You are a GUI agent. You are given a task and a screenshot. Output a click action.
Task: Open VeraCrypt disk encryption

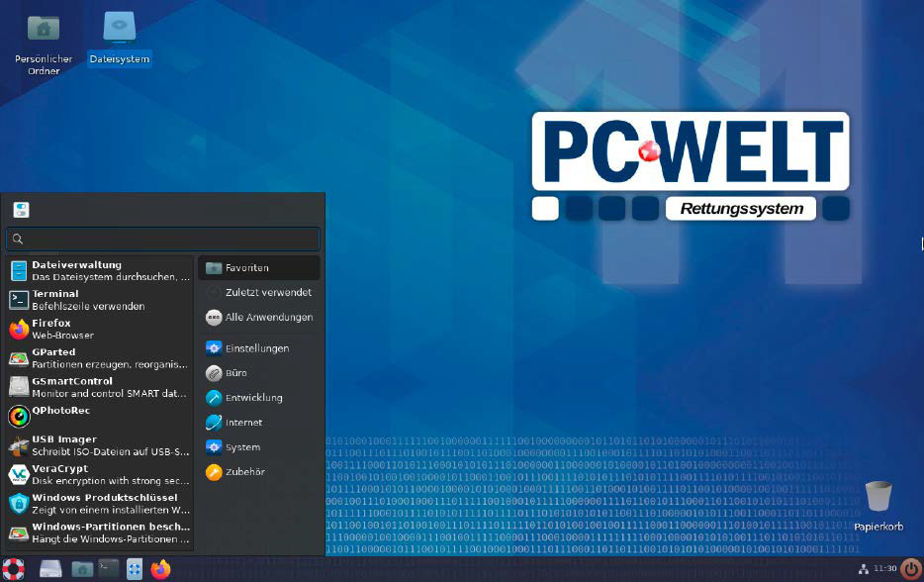[100, 474]
